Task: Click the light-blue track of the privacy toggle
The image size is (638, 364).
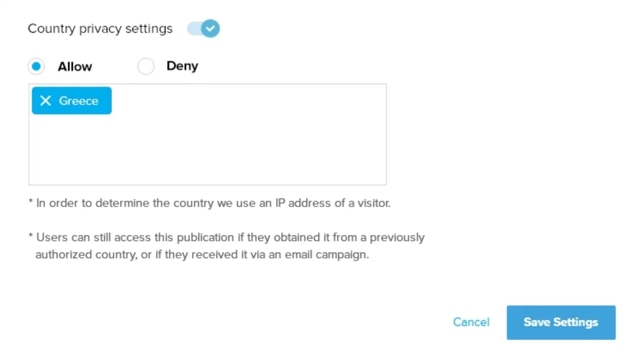Action: coord(193,29)
